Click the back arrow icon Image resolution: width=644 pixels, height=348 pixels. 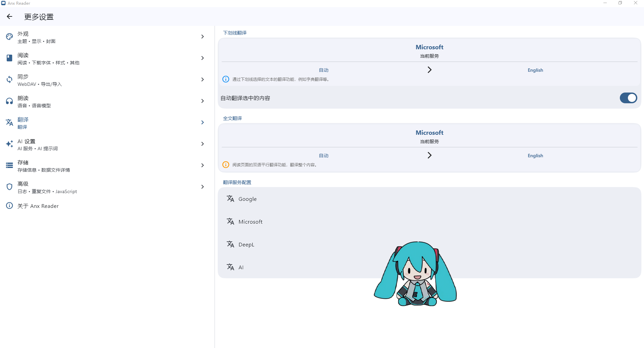(x=9, y=16)
